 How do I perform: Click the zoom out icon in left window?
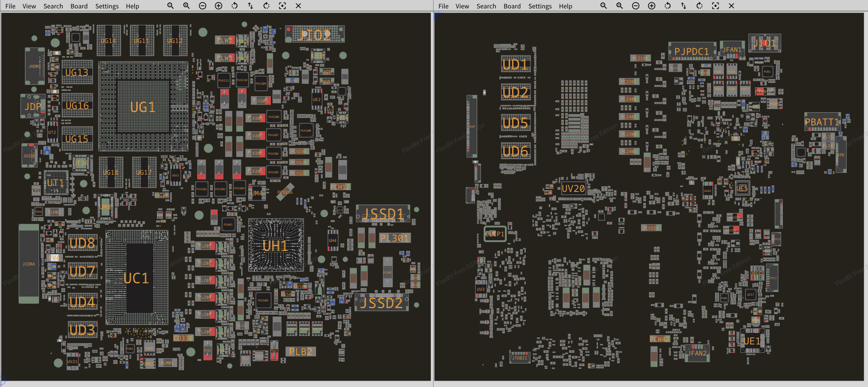coord(203,6)
